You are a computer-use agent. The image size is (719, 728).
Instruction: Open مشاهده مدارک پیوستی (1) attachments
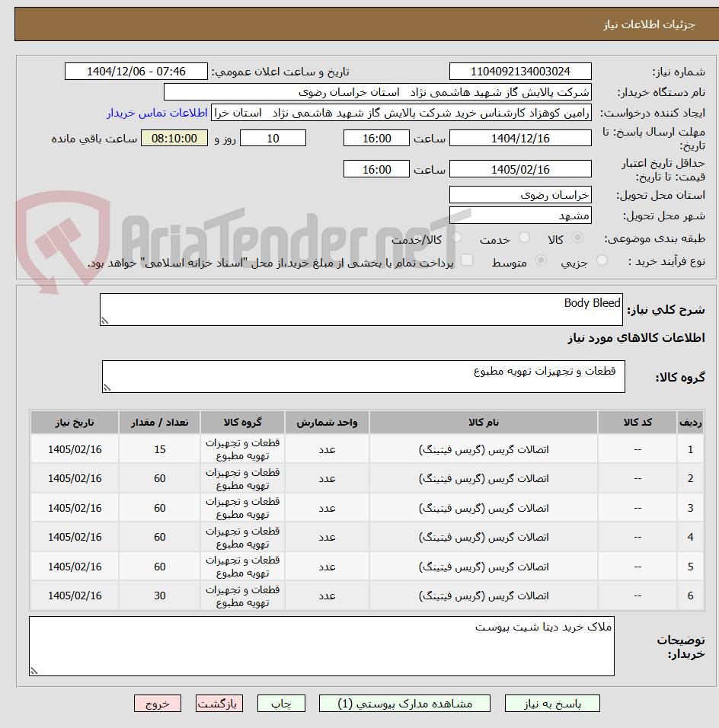click(404, 704)
